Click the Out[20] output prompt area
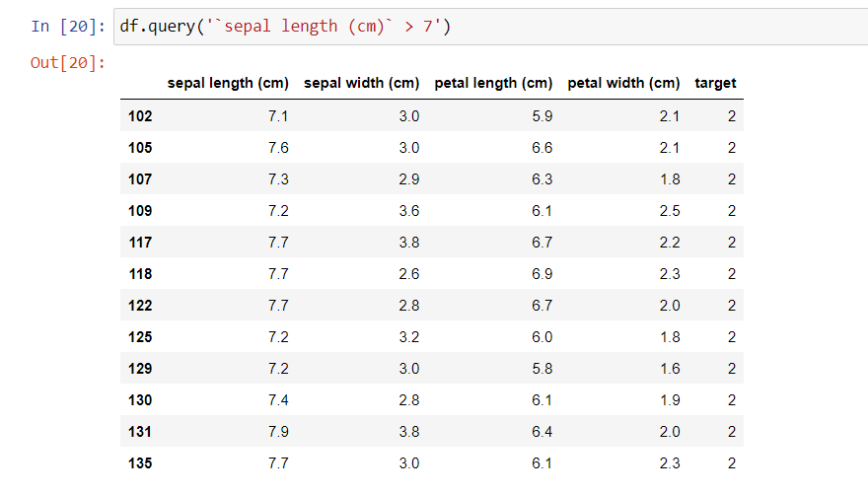The height and width of the screenshot is (494, 868). tap(67, 63)
